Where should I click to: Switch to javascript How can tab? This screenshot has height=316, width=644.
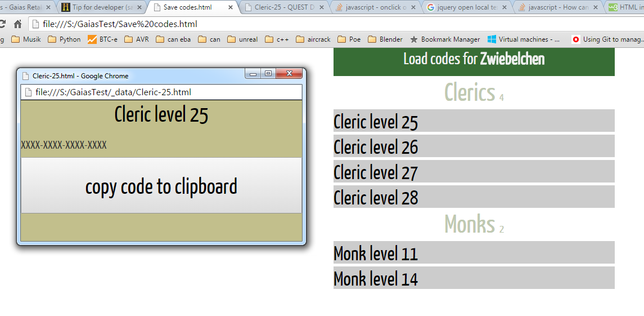(x=557, y=7)
